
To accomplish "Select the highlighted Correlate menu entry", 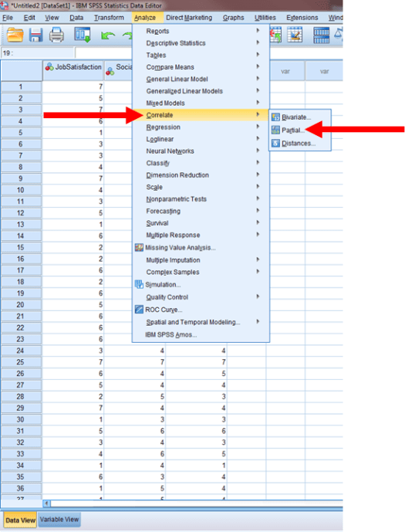I will (201, 115).
